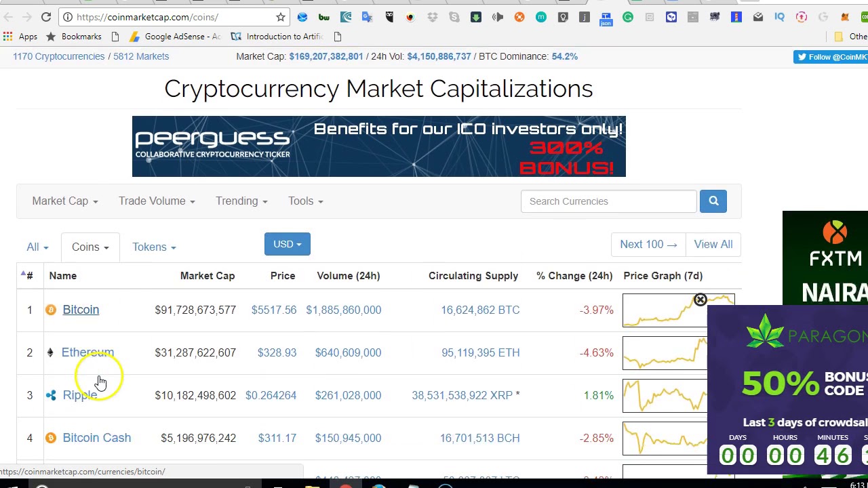Viewport: 868px width, 488px height.
Task: Click the blue search magnifier button
Action: [713, 201]
